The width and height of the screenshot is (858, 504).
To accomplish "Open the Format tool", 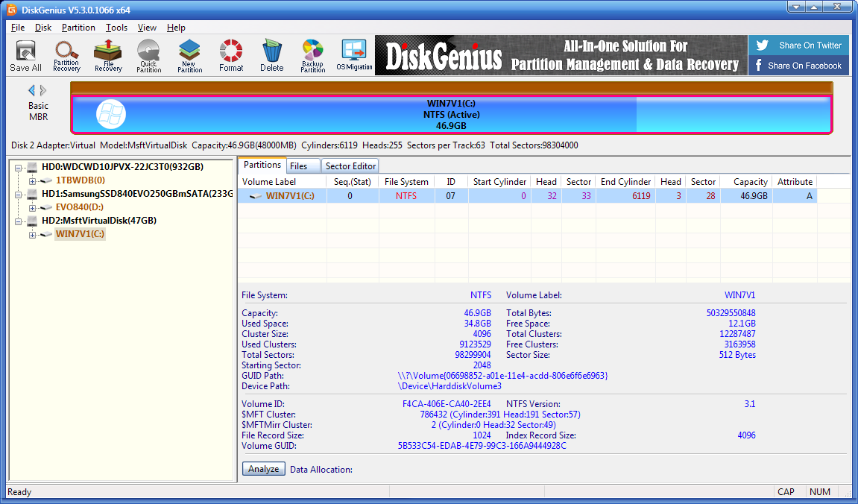I will click(x=230, y=55).
